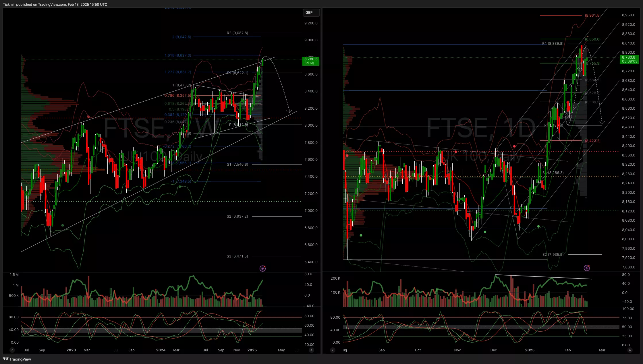The image size is (643, 364).
Task: Toggle auto scale A button on daily chart
Action: point(630,350)
